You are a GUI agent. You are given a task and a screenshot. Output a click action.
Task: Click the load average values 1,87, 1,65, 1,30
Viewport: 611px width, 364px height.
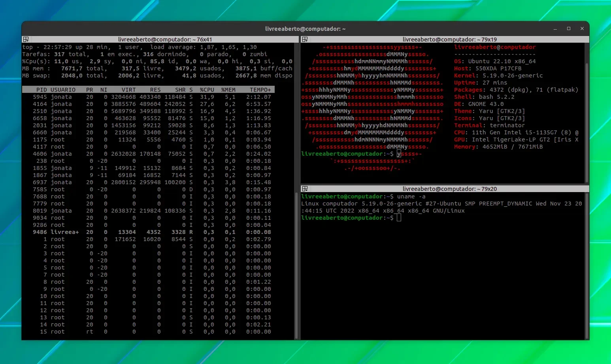228,47
